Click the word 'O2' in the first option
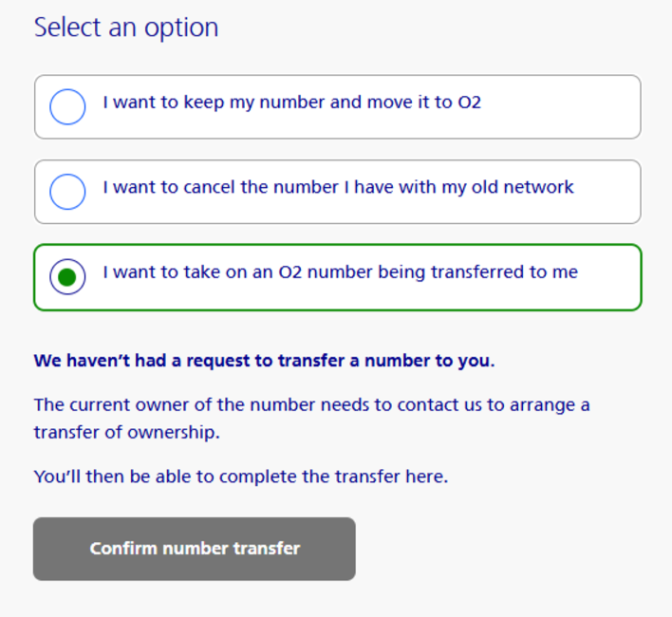Viewport: 672px width, 617px height. point(469,103)
